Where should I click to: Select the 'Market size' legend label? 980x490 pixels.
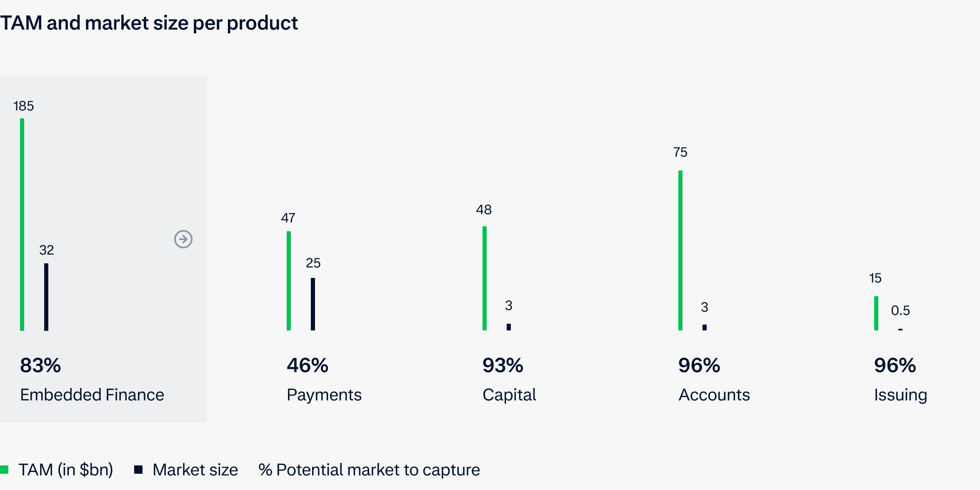195,470
